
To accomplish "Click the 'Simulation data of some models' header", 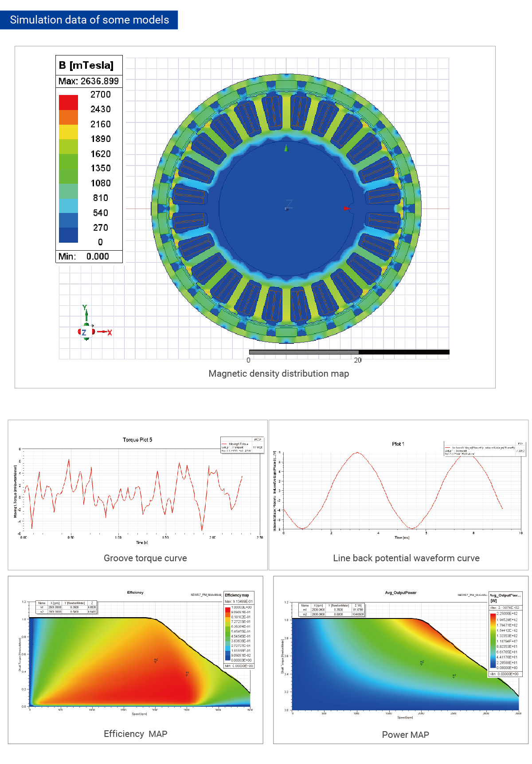I will tap(89, 20).
